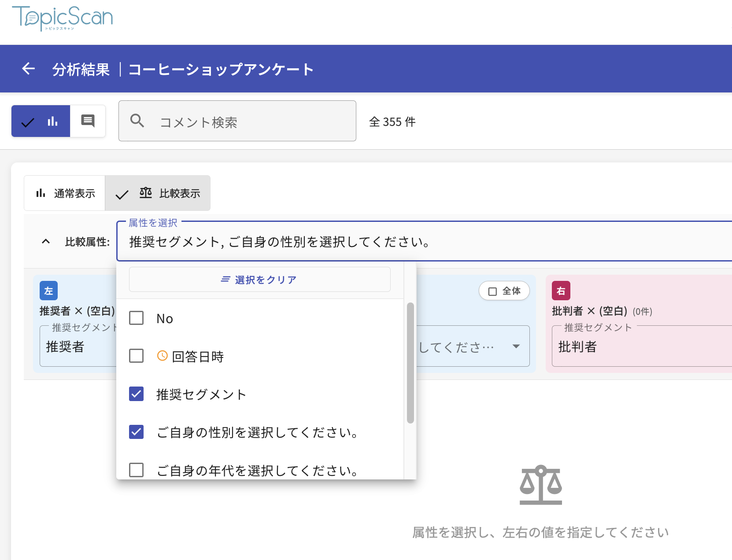Screen dimensions: 732x560
Task: Click the back arrow in header
Action: (x=29, y=69)
